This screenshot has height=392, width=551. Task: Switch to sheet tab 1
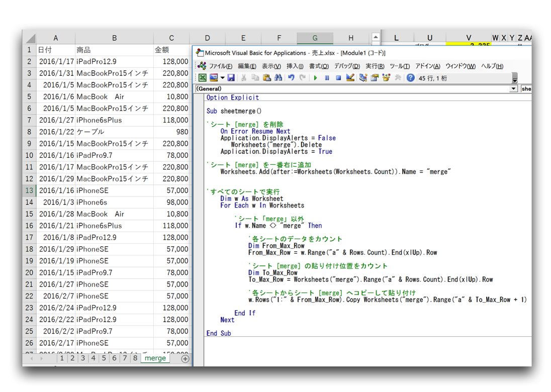pos(62,358)
